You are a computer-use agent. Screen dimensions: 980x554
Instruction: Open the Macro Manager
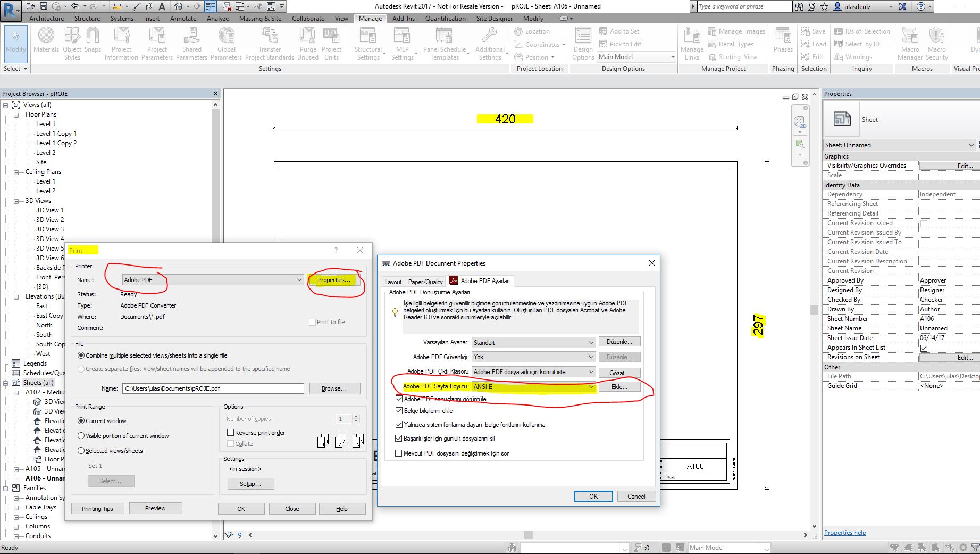pyautogui.click(x=910, y=44)
